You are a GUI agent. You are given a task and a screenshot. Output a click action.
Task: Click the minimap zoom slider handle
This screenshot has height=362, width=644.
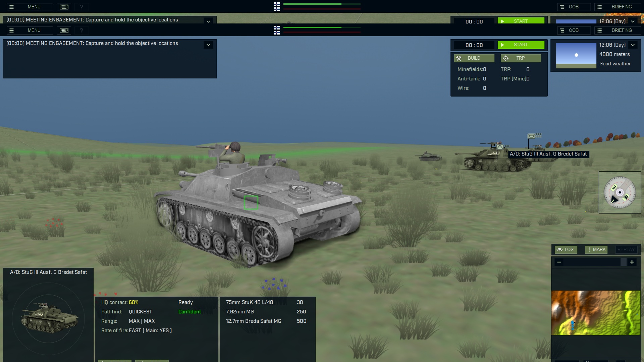624,262
